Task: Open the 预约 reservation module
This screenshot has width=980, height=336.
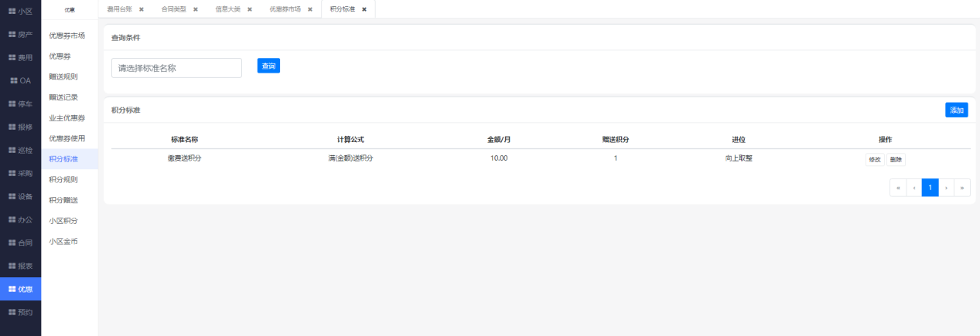Action: pyautogui.click(x=20, y=312)
